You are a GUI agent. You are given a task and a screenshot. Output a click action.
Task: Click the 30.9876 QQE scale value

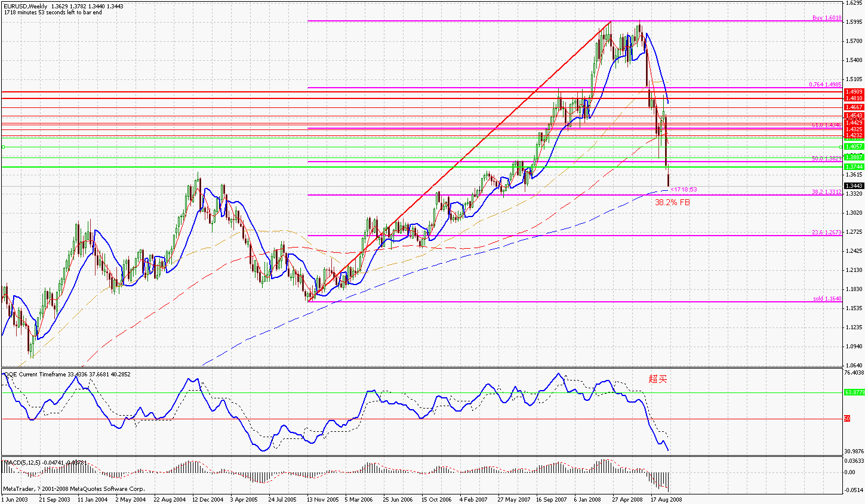854,452
